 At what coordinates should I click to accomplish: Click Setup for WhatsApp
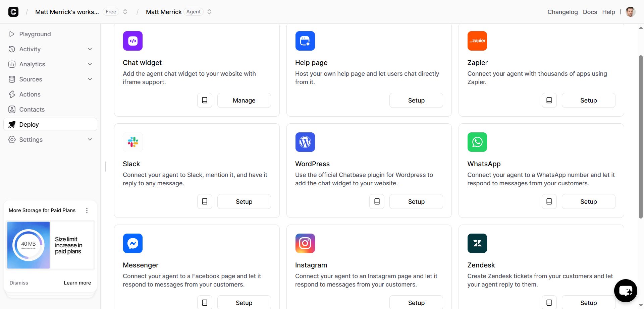coord(589,201)
